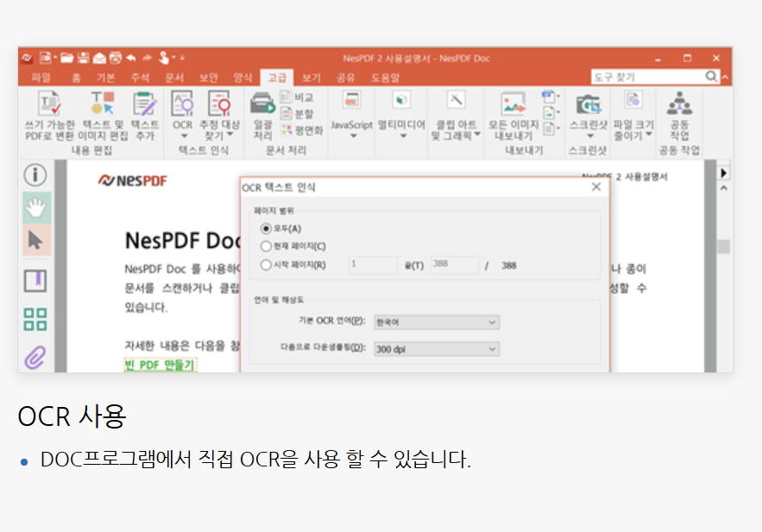Print the document using the printer icon
Screen dimensions: 762x532
click(115, 59)
